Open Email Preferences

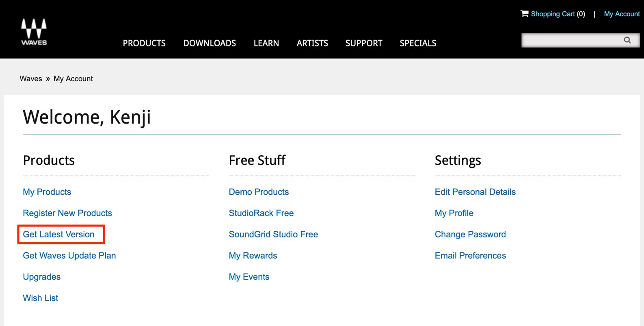pyautogui.click(x=470, y=255)
